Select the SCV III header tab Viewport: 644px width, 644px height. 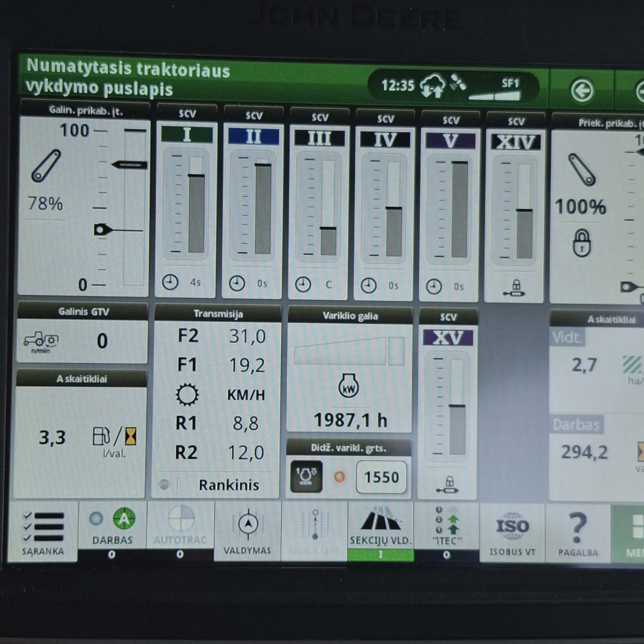tap(319, 138)
